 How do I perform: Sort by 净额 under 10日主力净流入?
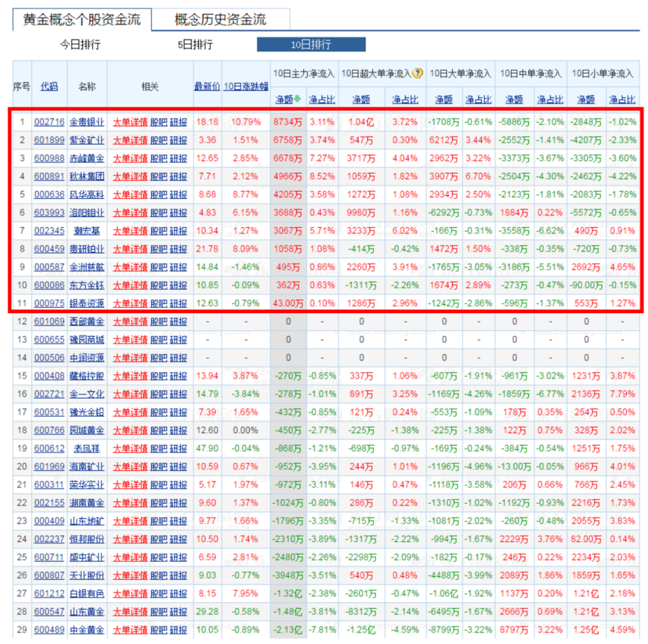tap(285, 99)
